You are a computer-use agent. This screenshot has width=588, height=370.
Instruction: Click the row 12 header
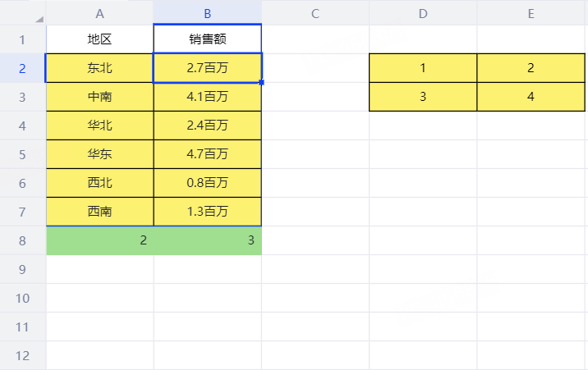click(x=22, y=355)
